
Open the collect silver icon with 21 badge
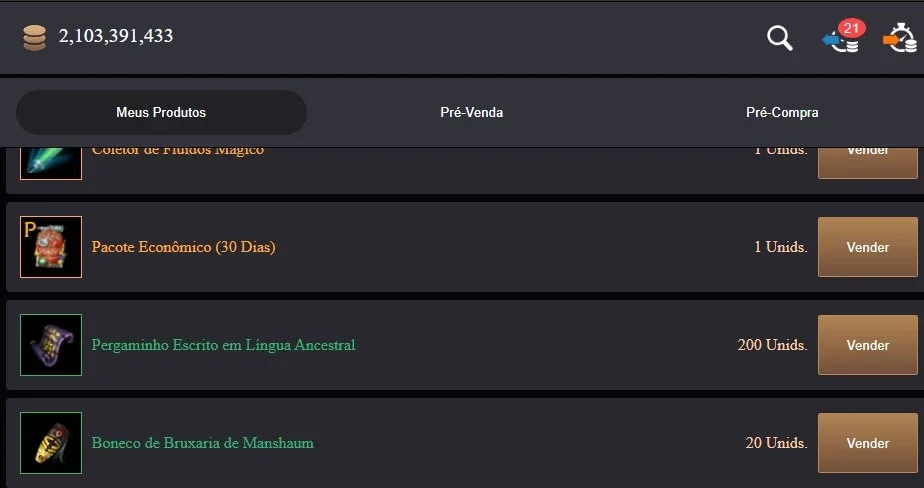844,37
